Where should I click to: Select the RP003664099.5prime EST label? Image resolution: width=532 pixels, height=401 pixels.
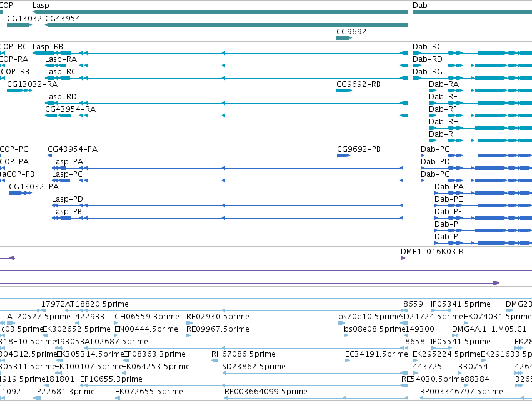[266, 392]
